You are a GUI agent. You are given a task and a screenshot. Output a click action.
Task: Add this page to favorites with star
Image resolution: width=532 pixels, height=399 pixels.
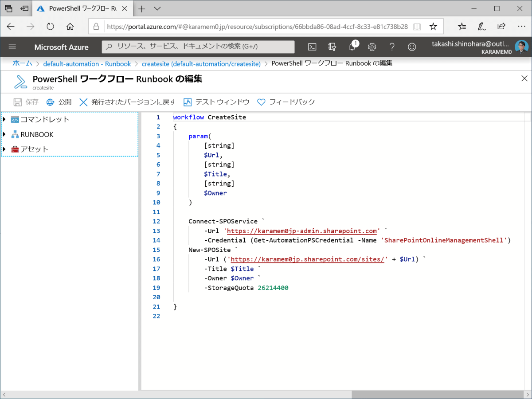pos(433,27)
